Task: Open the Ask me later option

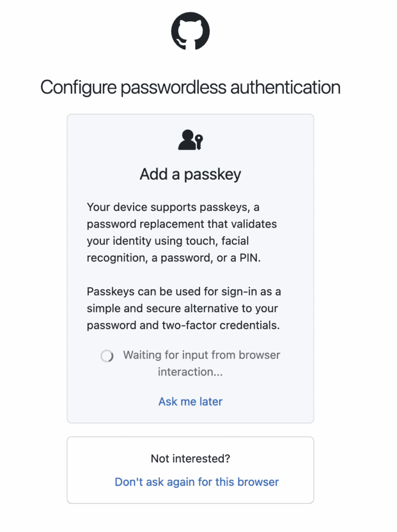Action: coord(190,402)
